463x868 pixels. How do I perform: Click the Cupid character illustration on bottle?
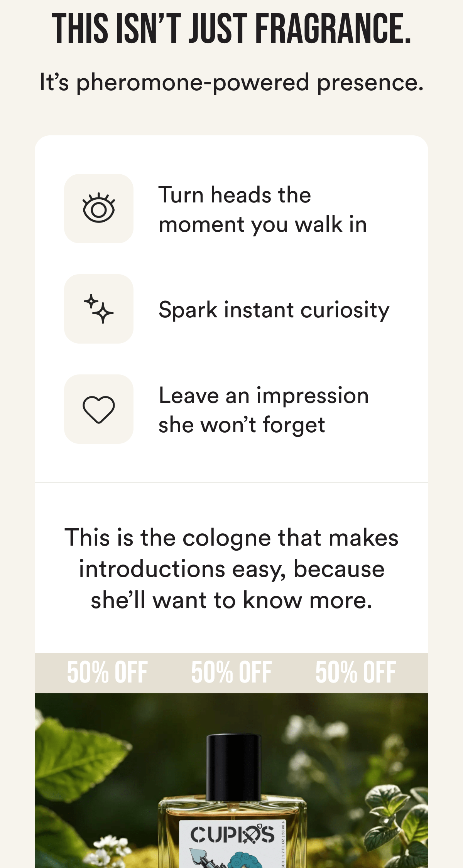click(x=228, y=858)
